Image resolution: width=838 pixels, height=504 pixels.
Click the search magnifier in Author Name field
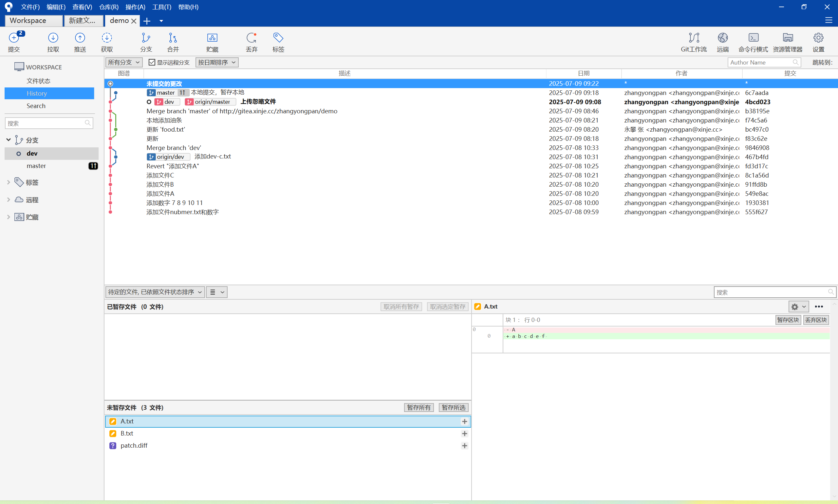[x=795, y=62]
